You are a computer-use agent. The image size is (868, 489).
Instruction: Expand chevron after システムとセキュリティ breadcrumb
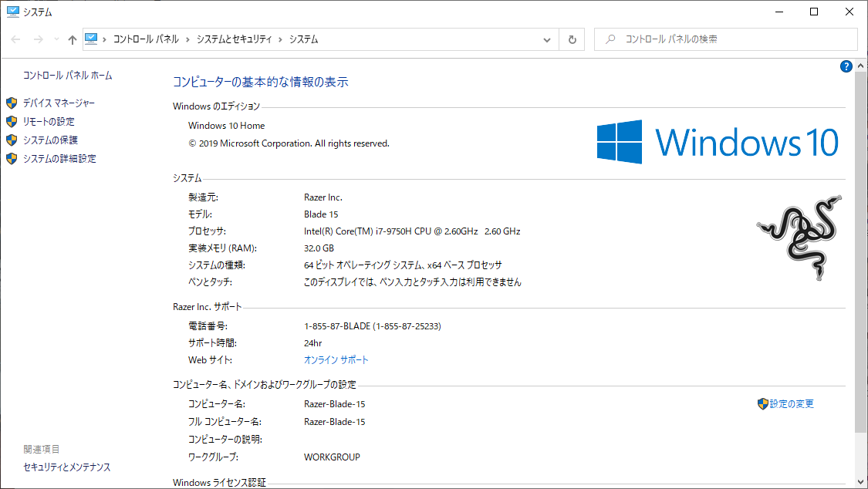pos(281,39)
